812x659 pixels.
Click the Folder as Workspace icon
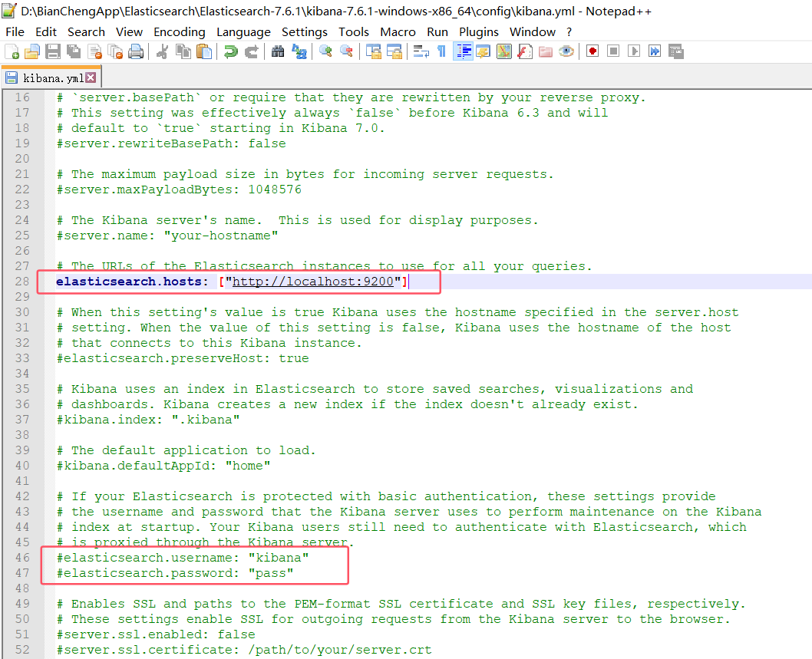point(546,51)
